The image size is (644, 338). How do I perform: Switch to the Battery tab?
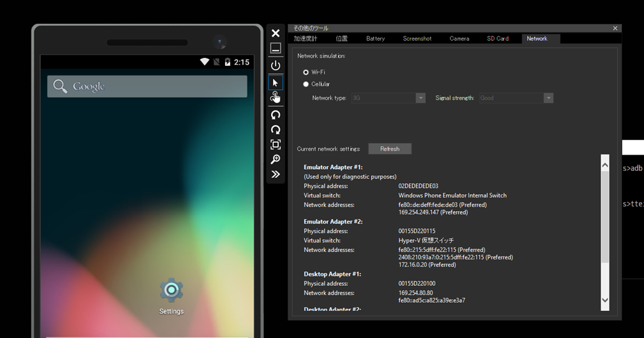pyautogui.click(x=375, y=39)
